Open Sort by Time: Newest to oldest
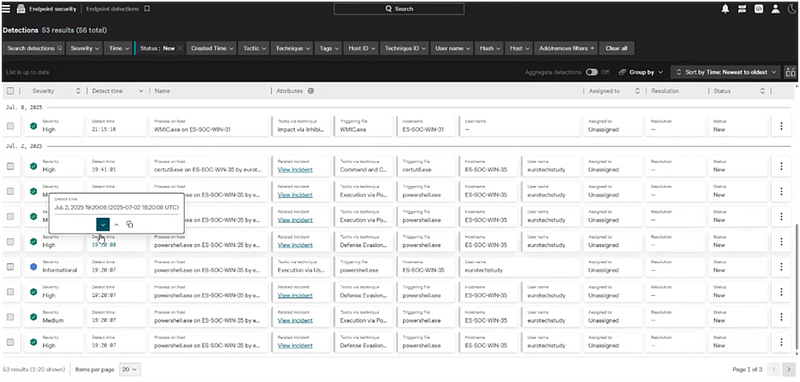800x382 pixels. tap(726, 72)
